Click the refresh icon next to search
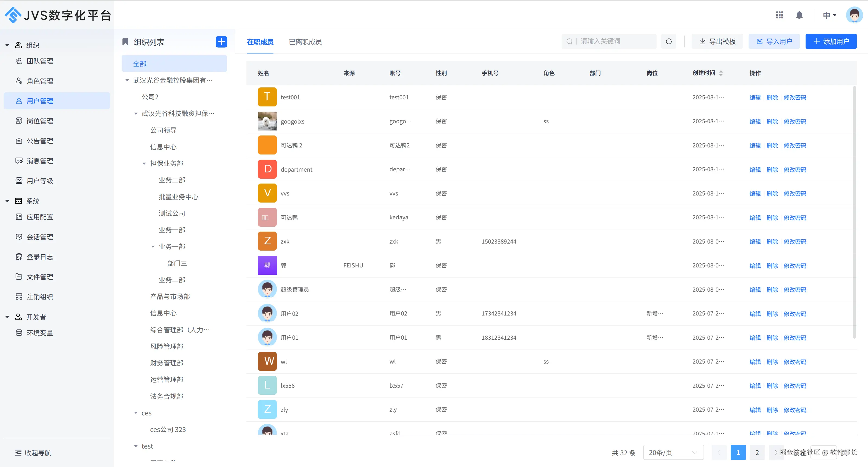Image resolution: width=868 pixels, height=467 pixels. point(669,41)
